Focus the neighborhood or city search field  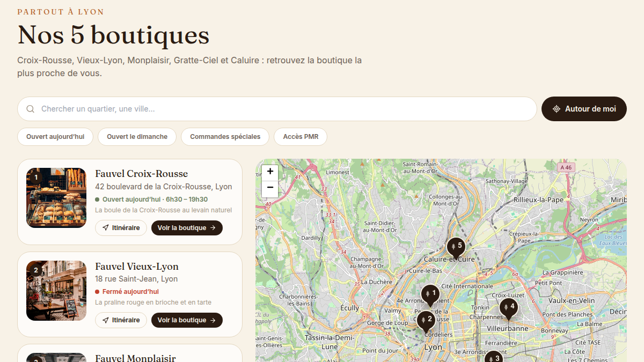point(277,109)
